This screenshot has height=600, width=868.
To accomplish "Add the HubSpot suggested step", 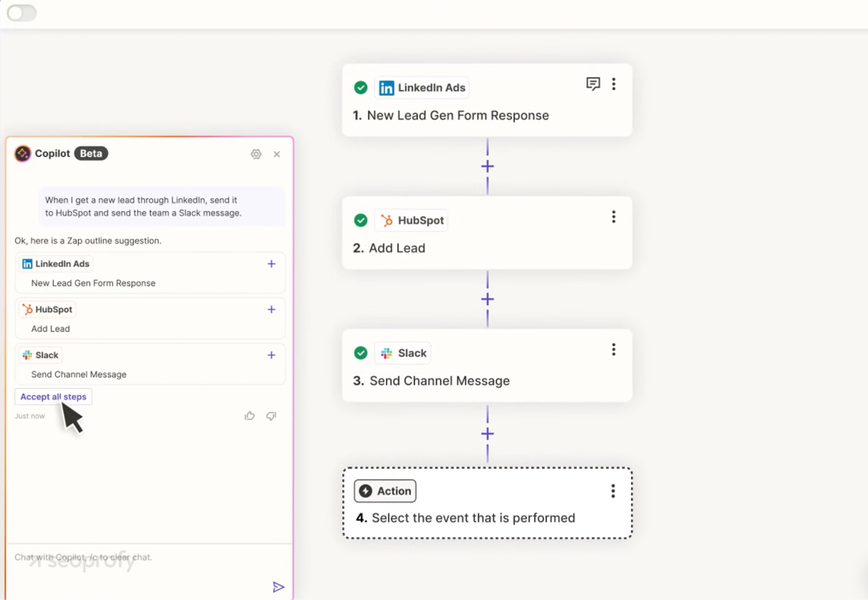I will (271, 309).
